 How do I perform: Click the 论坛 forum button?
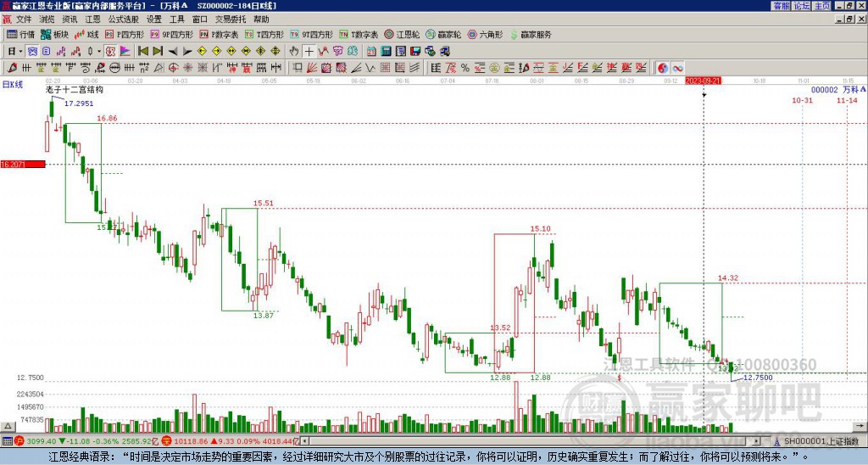[x=802, y=6]
